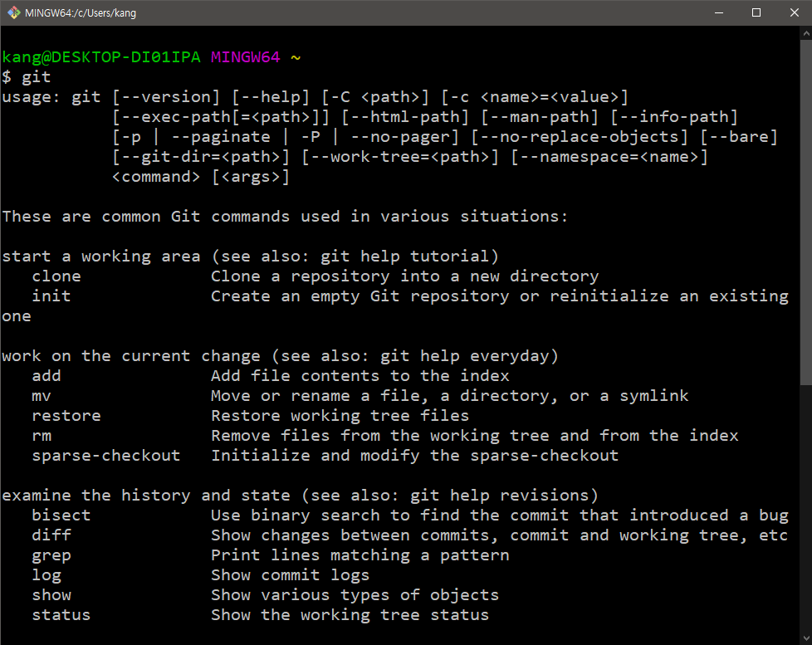Viewport: 812px width, 645px height.
Task: Click 'These are common Git commands' line
Action: 285,217
